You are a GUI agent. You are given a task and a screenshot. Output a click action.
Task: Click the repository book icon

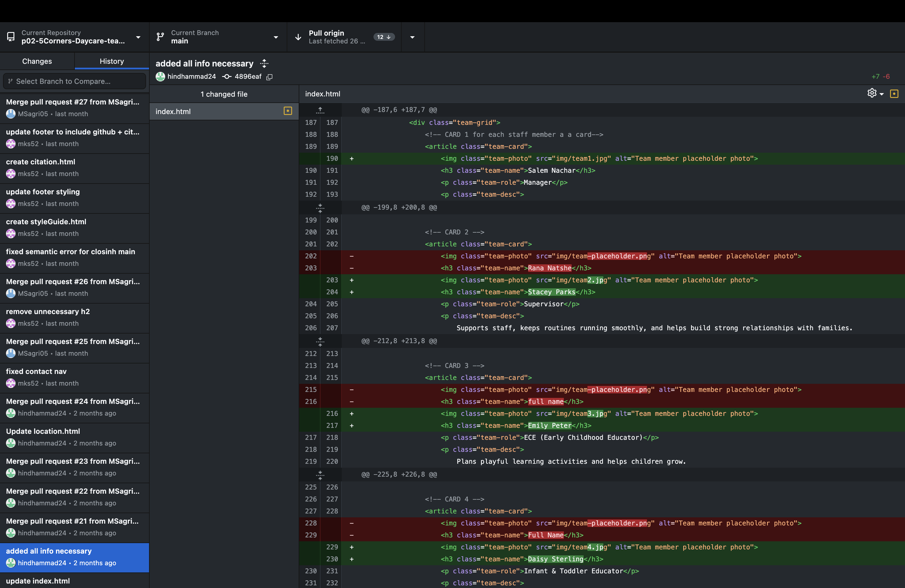(x=10, y=37)
